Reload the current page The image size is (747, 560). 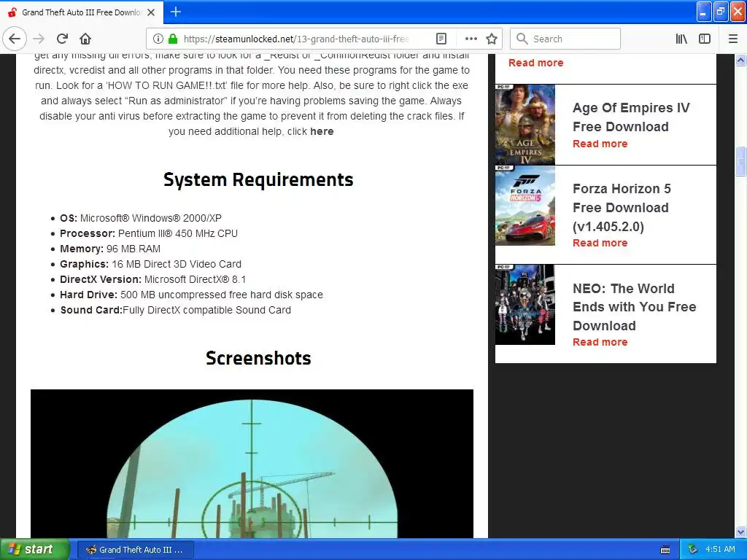62,39
